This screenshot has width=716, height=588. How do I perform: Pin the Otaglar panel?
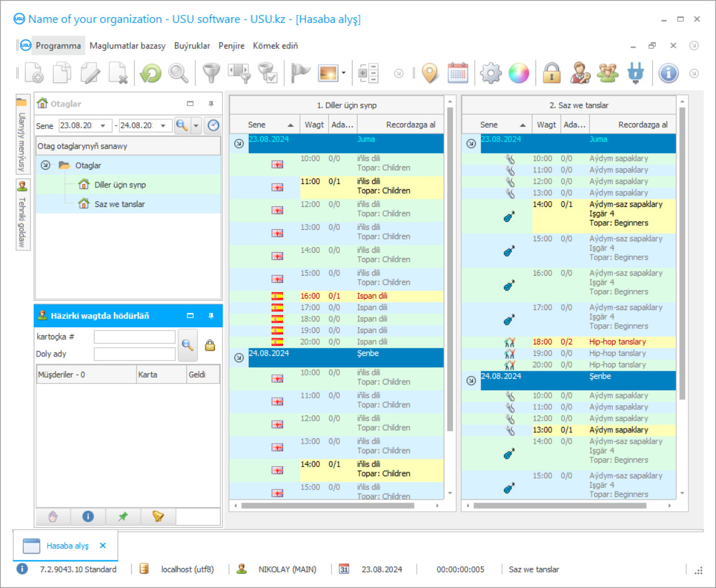[x=211, y=104]
